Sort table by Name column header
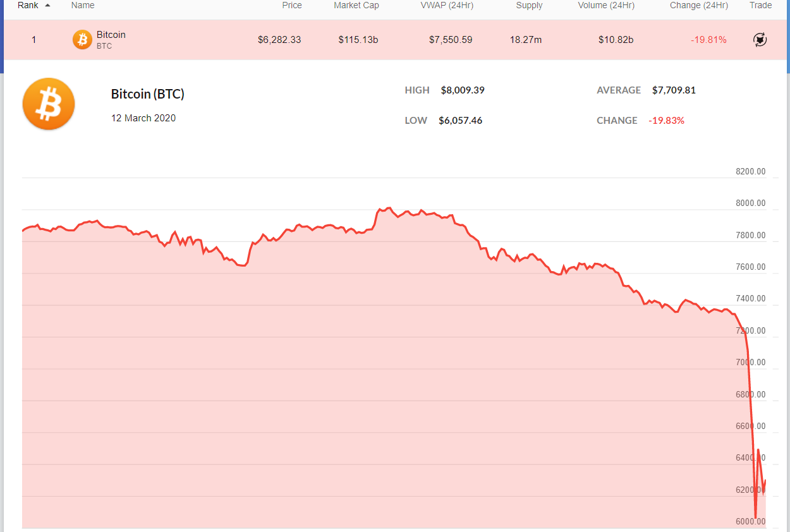 click(x=83, y=5)
